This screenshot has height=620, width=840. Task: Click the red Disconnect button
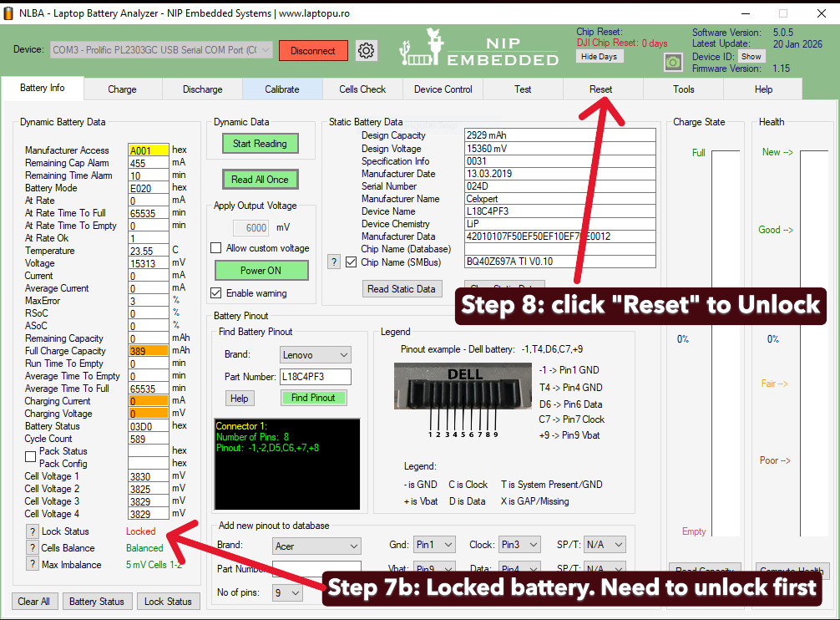tap(313, 50)
